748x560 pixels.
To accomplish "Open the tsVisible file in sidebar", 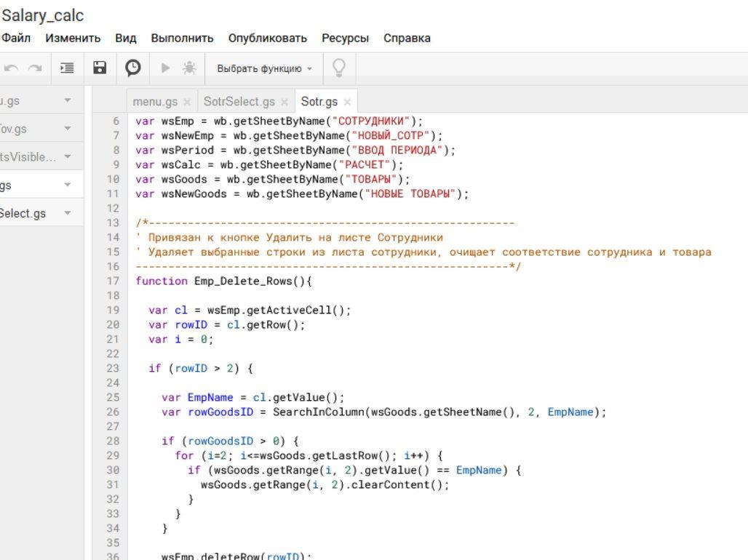I will (x=28, y=157).
